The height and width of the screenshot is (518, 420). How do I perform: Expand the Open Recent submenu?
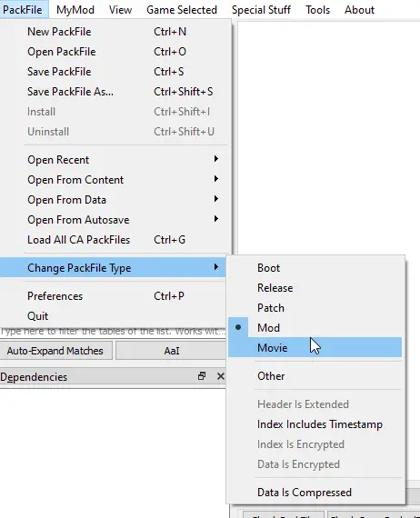pos(114,160)
